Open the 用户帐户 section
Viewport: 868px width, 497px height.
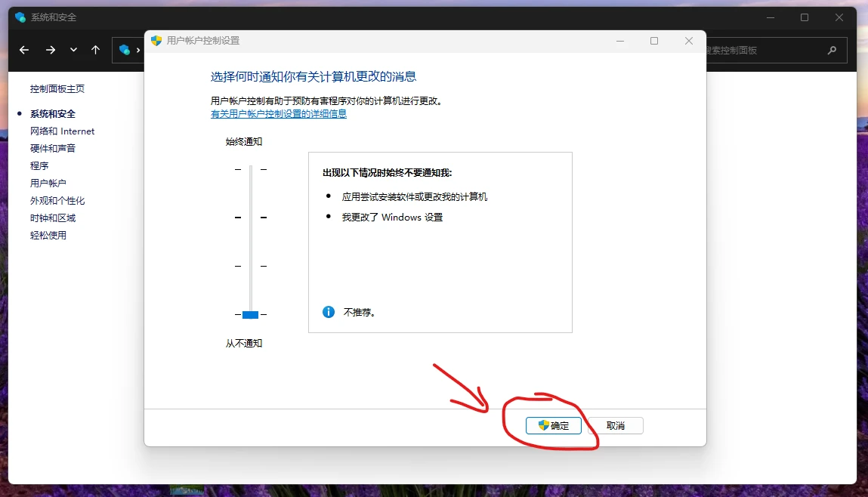coord(50,183)
